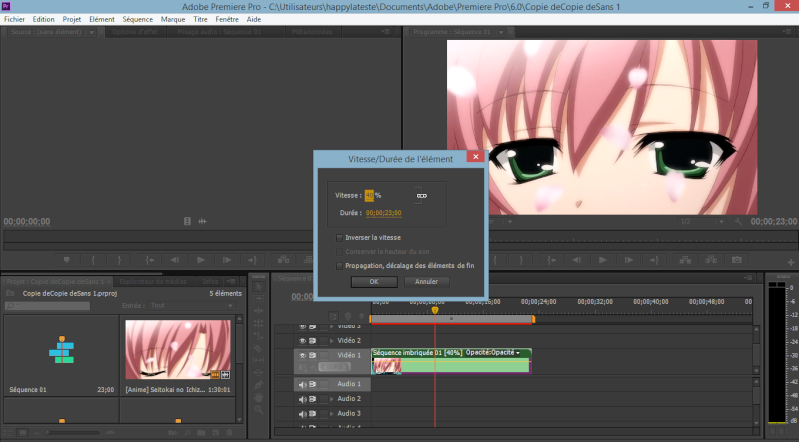Click Export Frame camera icon
Image resolution: width=799 pixels, height=442 pixels.
[x=737, y=260]
